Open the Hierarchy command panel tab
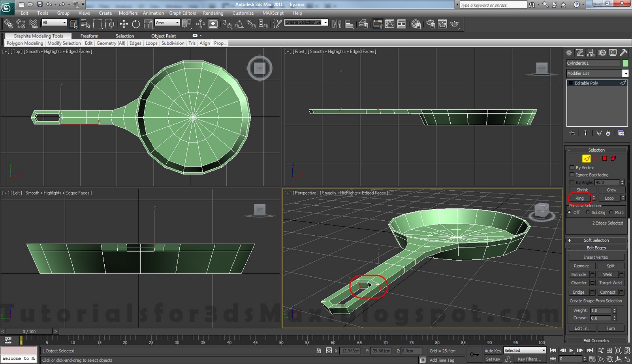The image size is (632, 364). coord(591,53)
